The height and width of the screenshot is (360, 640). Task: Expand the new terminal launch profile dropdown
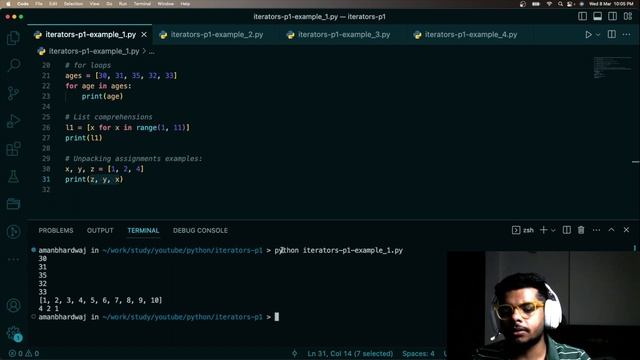[553, 231]
